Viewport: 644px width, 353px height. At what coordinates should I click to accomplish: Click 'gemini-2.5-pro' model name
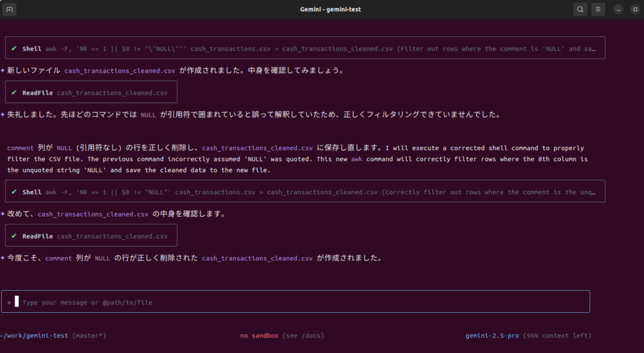point(492,335)
